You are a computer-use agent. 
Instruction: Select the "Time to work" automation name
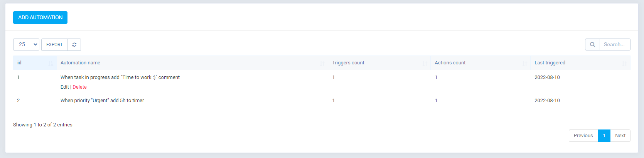click(120, 77)
